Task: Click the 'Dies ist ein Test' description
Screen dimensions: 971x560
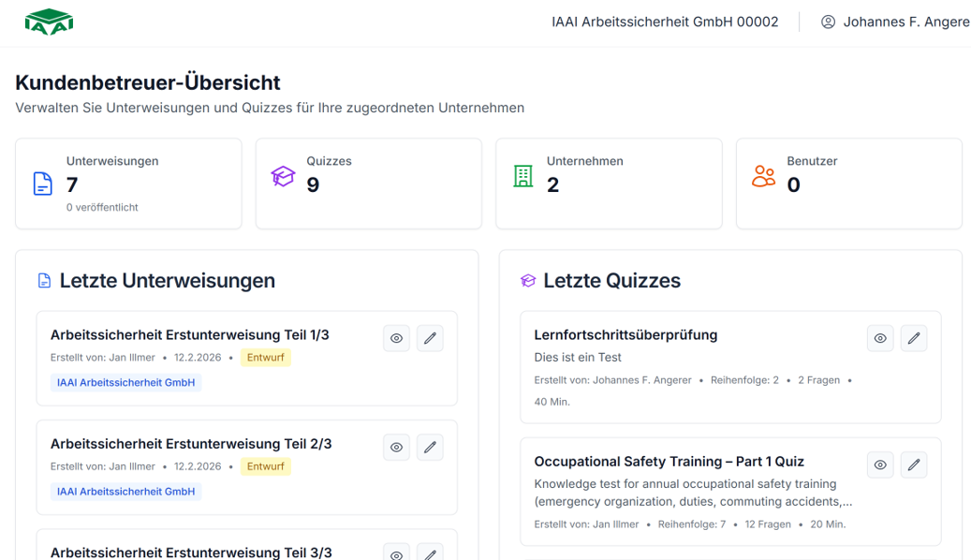Action: pyautogui.click(x=578, y=358)
